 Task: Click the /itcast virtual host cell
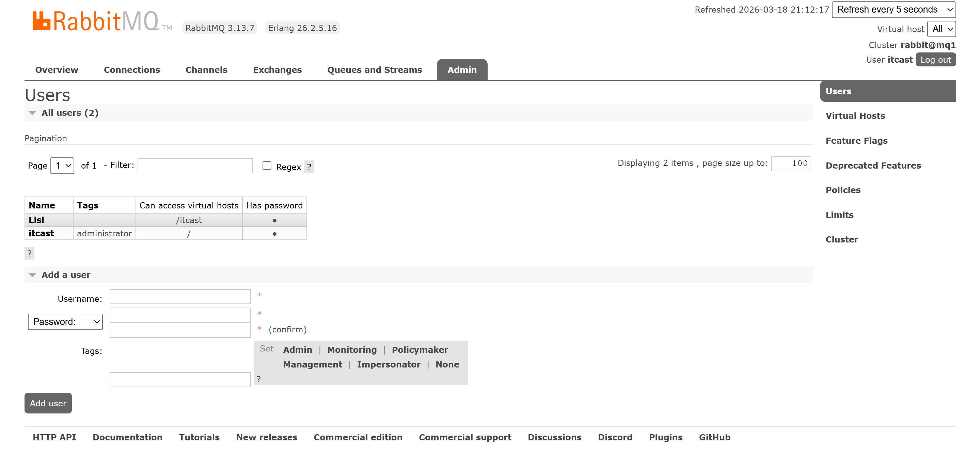[189, 220]
